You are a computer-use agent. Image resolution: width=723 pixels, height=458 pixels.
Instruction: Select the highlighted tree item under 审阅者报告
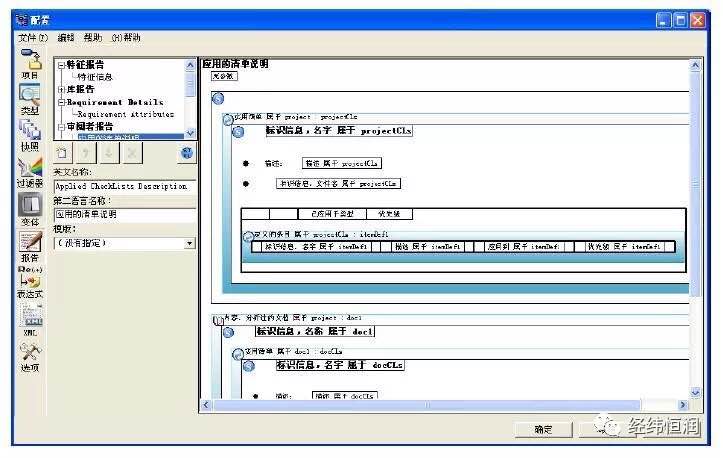[x=131, y=137]
